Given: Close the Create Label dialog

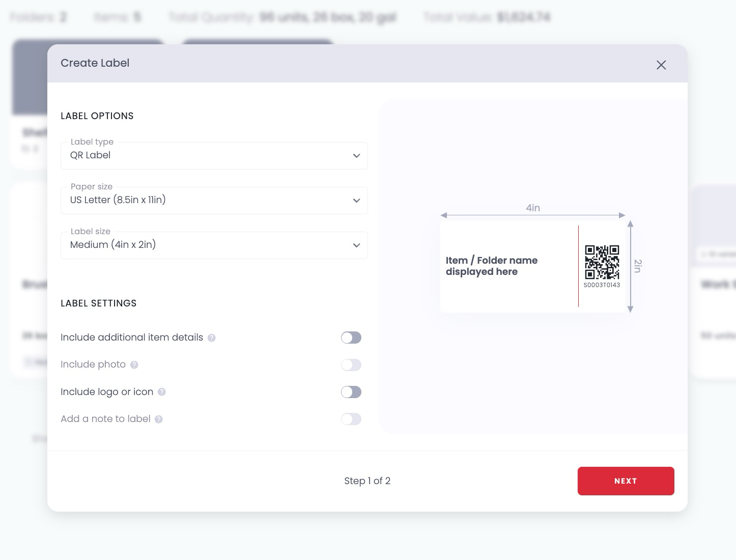Looking at the screenshot, I should coord(661,65).
